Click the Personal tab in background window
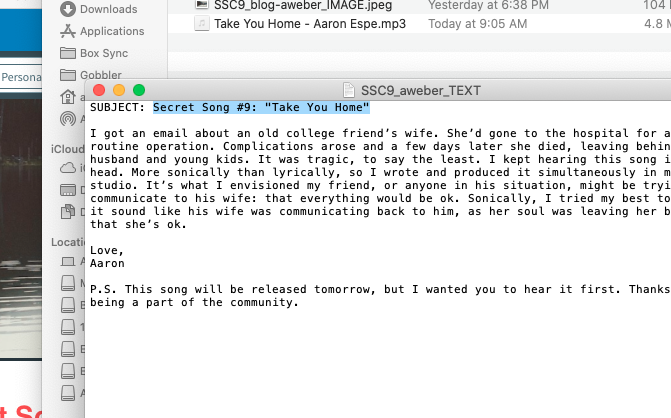The width and height of the screenshot is (671, 418). (x=21, y=77)
